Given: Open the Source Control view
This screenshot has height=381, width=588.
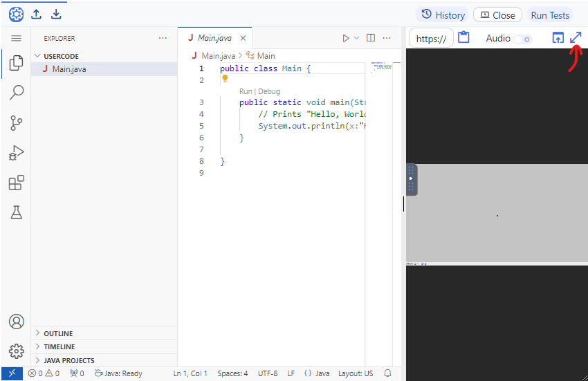Looking at the screenshot, I should (16, 123).
